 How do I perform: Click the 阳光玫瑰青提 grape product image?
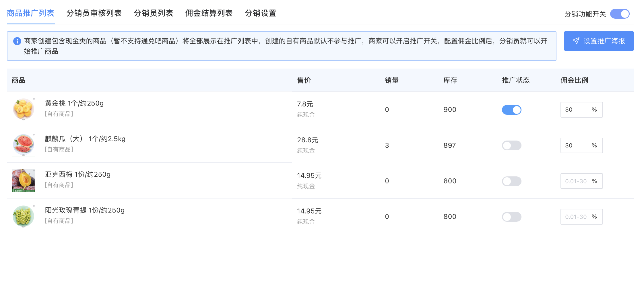[x=24, y=216]
